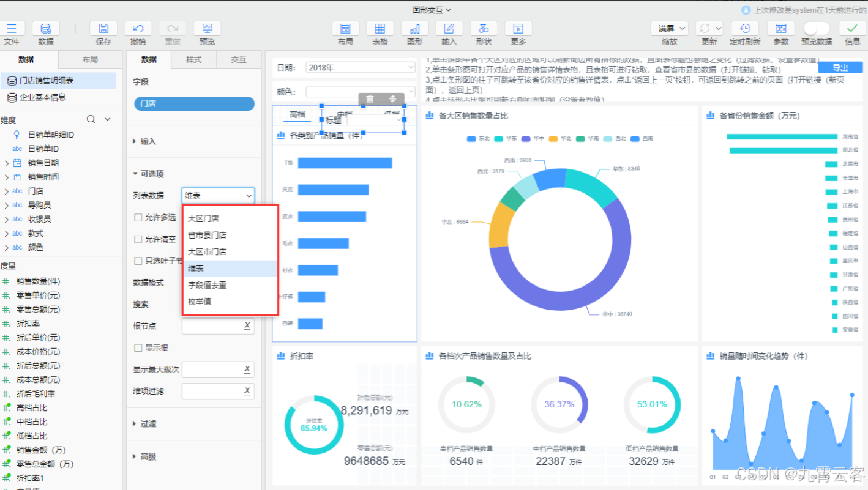
Task: Open the 文件 (File) menu icon
Action: tap(11, 29)
